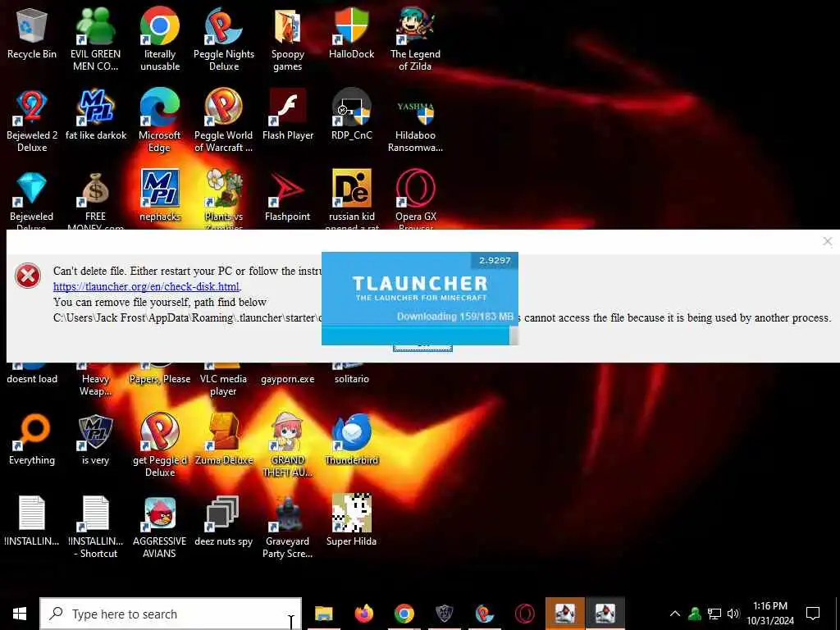Launch Firefox from the taskbar
The width and height of the screenshot is (840, 630).
363,614
